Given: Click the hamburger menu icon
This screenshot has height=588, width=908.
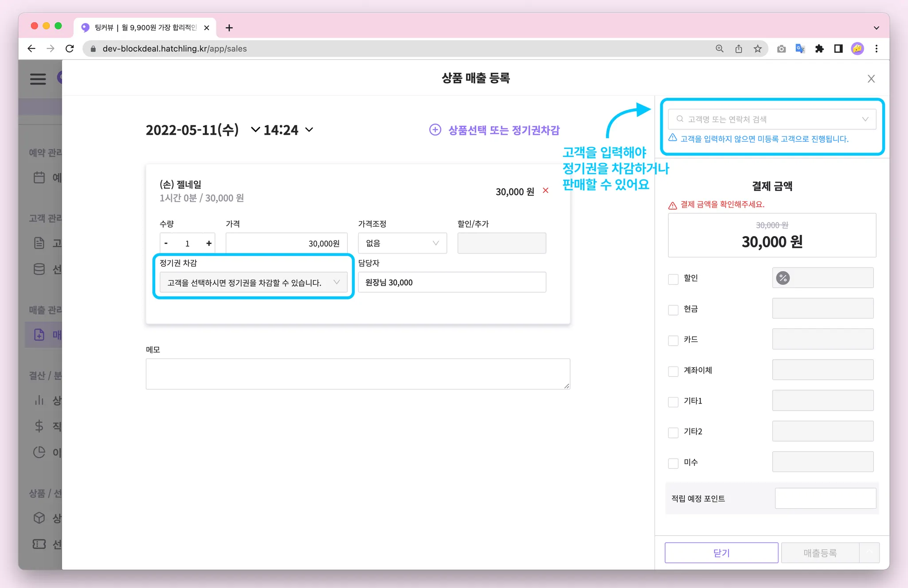Looking at the screenshot, I should [38, 79].
